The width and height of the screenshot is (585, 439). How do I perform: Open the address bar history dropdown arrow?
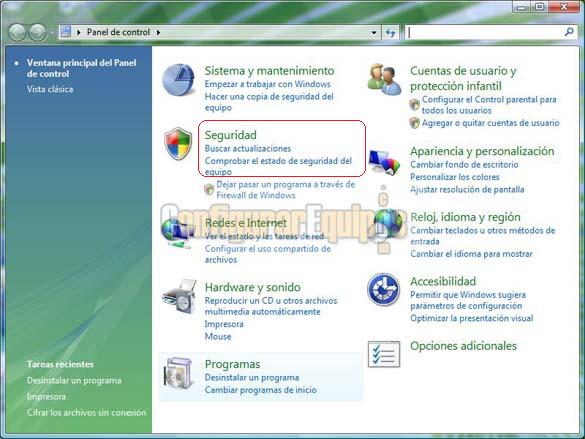click(374, 33)
